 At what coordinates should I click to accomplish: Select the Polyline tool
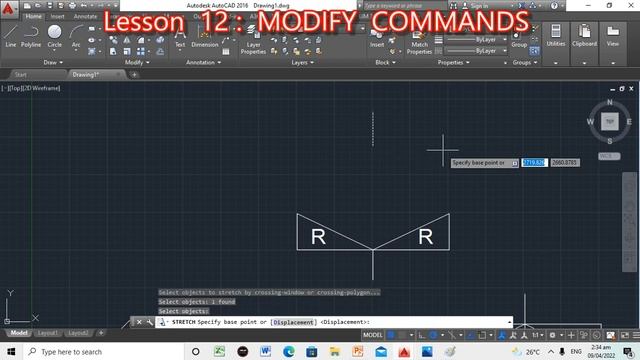(31, 36)
